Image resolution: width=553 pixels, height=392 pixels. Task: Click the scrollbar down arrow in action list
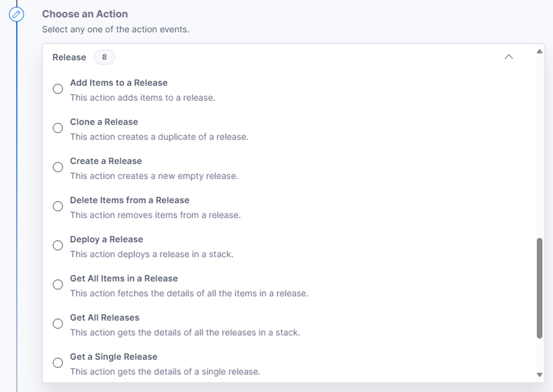click(539, 375)
